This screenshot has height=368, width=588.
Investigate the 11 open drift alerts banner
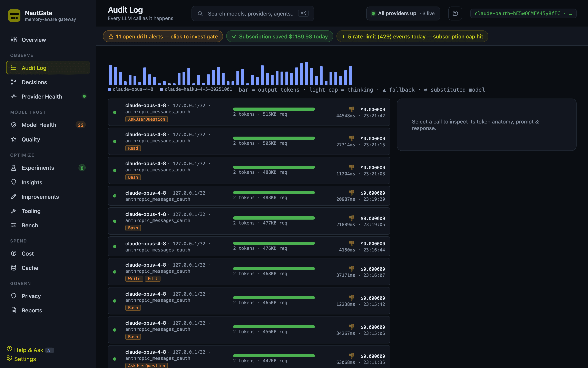(163, 37)
